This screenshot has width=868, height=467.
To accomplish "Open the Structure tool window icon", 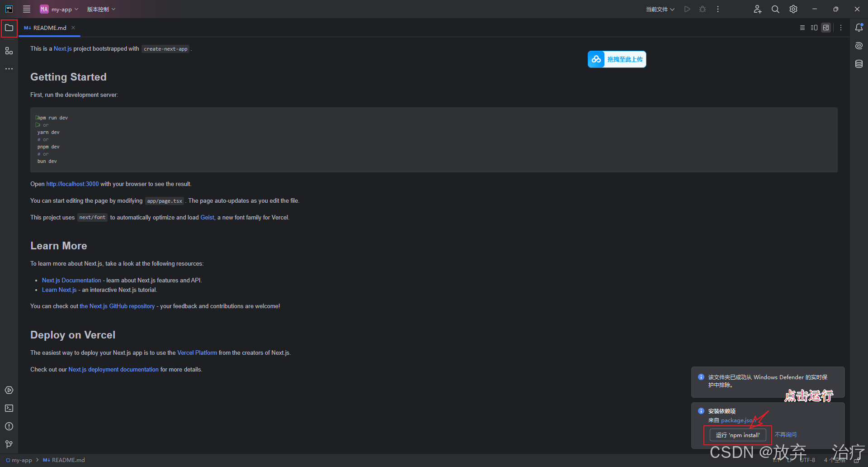I will tap(9, 51).
